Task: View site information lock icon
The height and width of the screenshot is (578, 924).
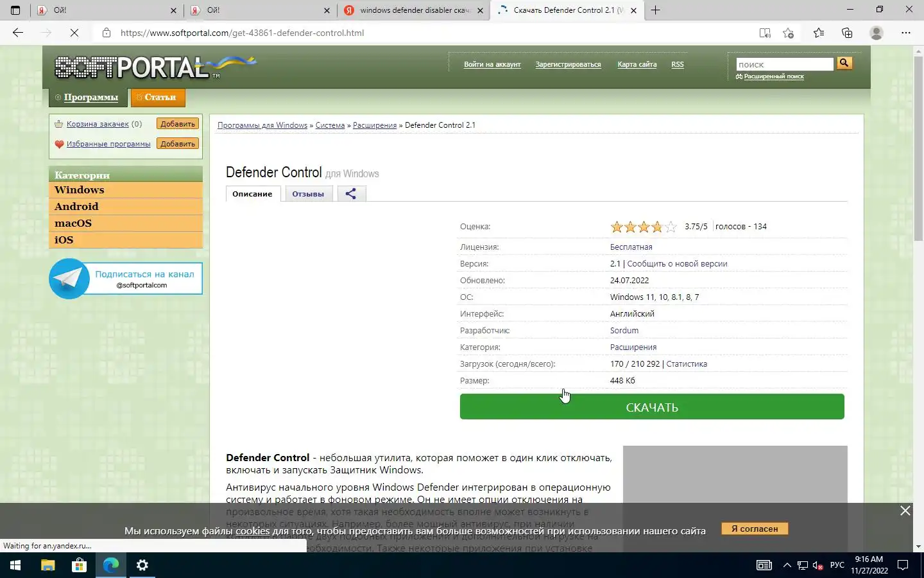Action: (107, 33)
